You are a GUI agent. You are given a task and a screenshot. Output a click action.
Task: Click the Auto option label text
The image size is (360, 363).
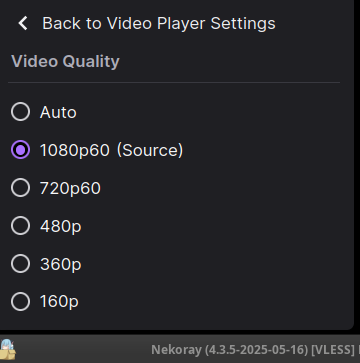58,112
